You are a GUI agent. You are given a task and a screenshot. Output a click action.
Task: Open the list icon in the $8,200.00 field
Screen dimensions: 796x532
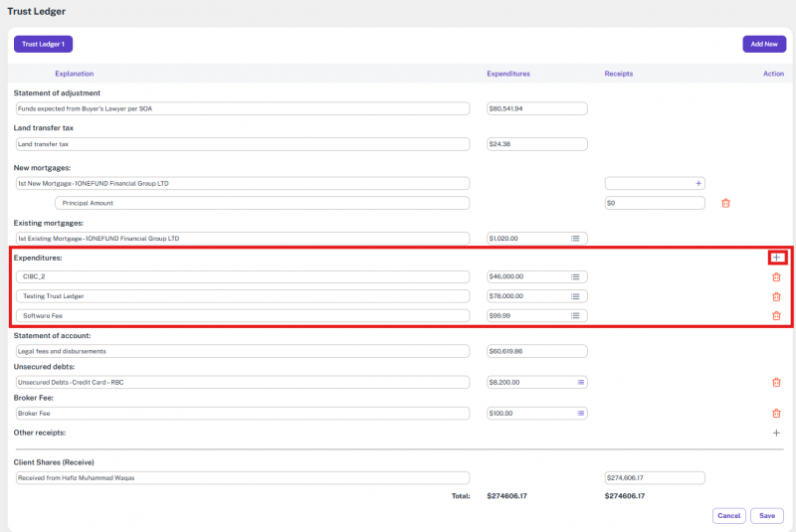(581, 382)
